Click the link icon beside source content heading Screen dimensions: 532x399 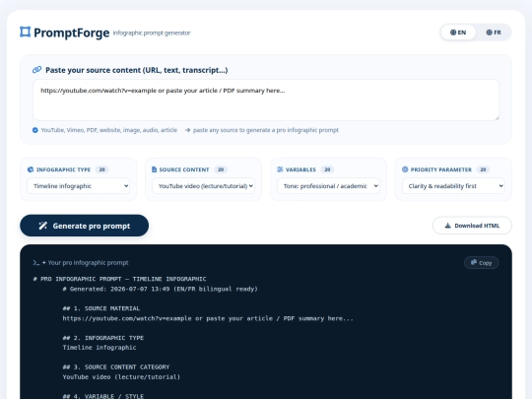coord(36,70)
